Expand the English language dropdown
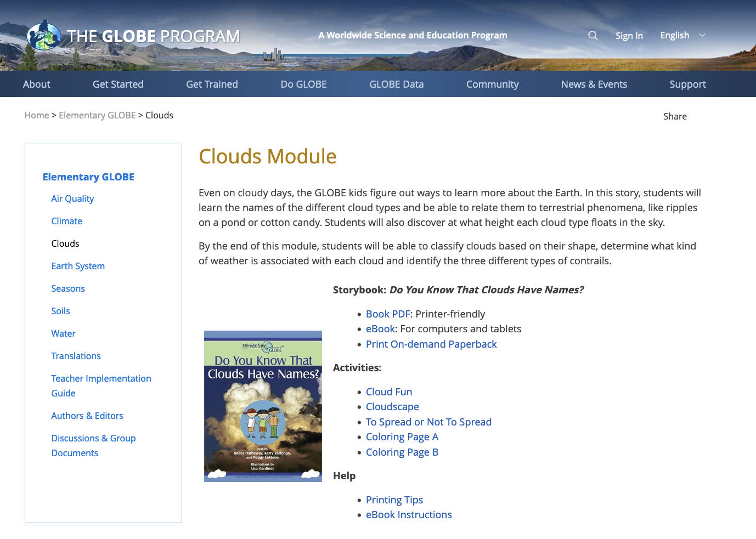756x539 pixels. pyautogui.click(x=674, y=35)
